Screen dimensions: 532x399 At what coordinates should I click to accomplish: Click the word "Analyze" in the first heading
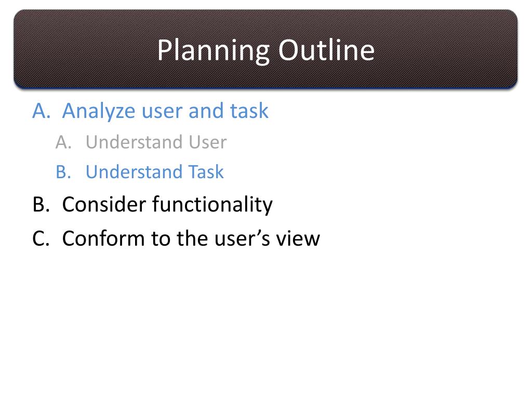point(99,112)
